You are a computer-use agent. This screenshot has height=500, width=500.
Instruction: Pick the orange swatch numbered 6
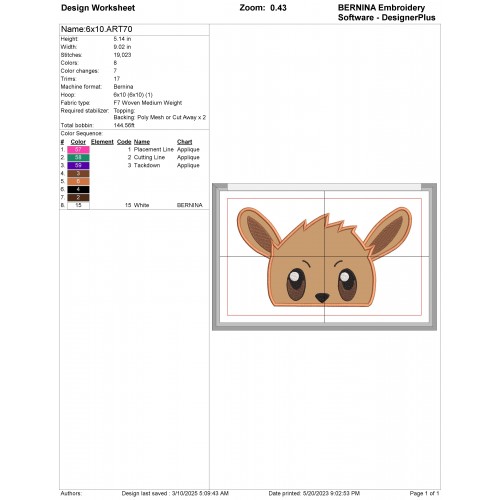pos(78,181)
